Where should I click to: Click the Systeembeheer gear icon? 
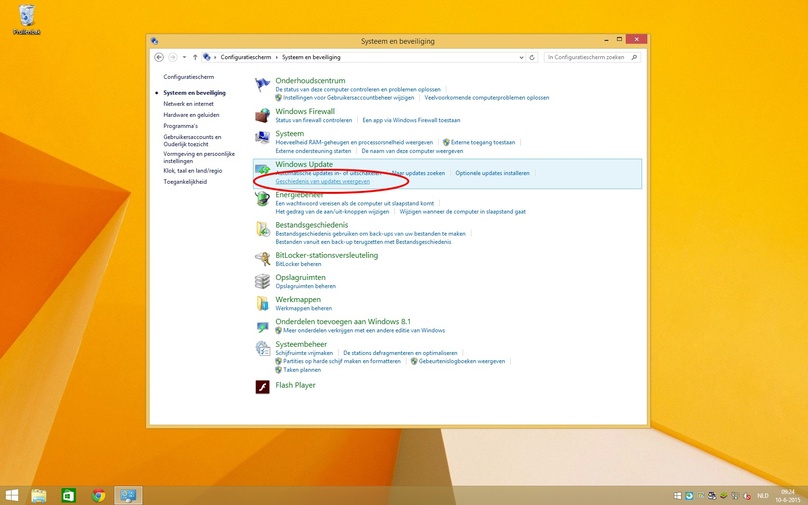point(262,348)
